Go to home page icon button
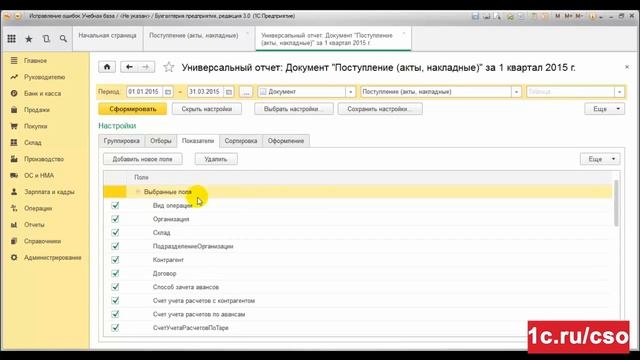Viewport: 640px width, 360px height. click(107, 67)
